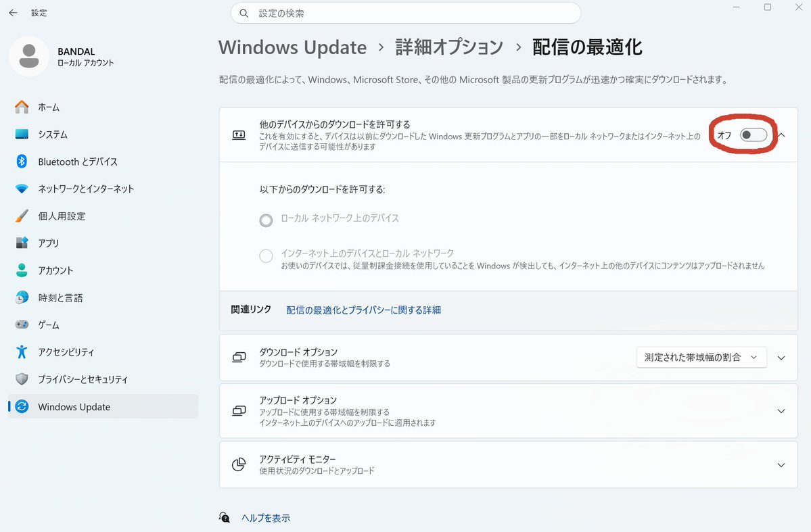The image size is (811, 532).
Task: Click the 配信の最適化 page title
Action: pos(587,47)
